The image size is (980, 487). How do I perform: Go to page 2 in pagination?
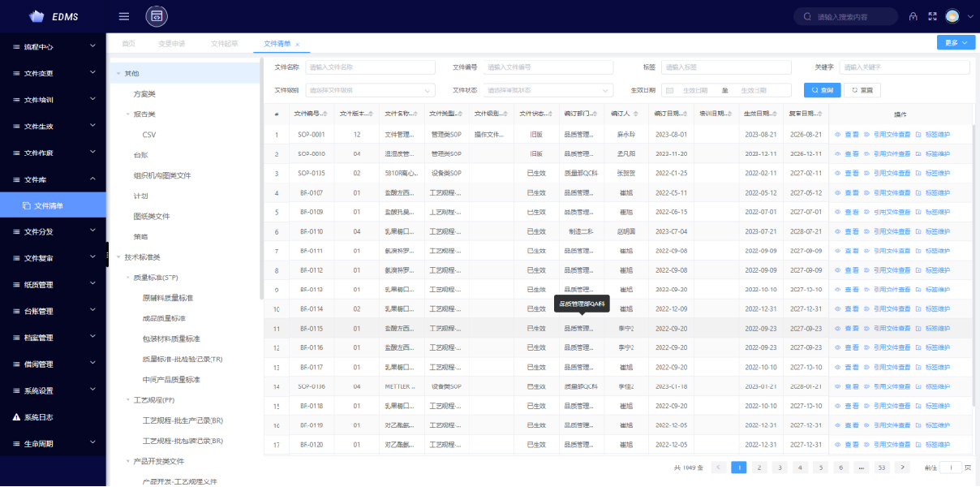pos(759,468)
